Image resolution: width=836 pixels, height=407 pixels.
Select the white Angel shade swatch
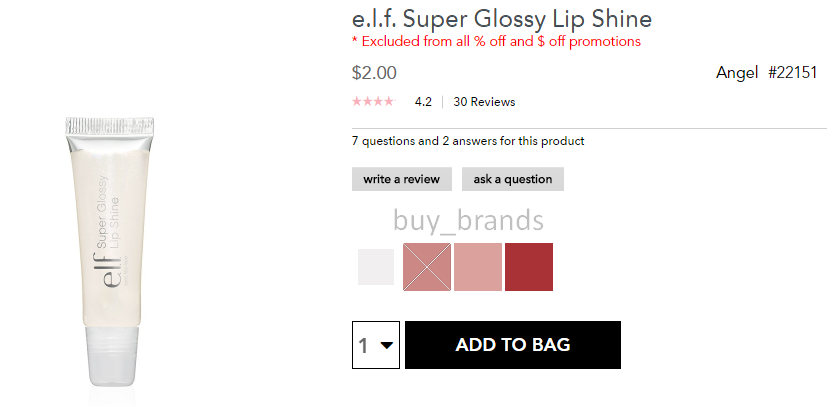(x=376, y=267)
